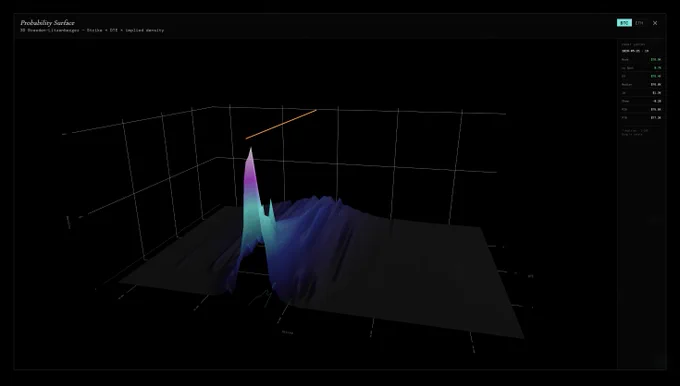680x386 pixels.
Task: Select the Median row in the stats panel
Action: tap(641, 85)
